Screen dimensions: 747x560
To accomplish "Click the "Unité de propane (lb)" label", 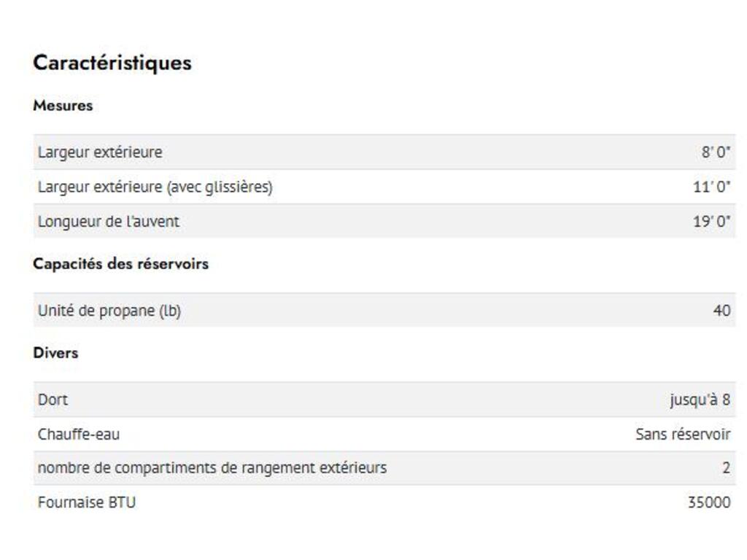I will coord(109,311).
